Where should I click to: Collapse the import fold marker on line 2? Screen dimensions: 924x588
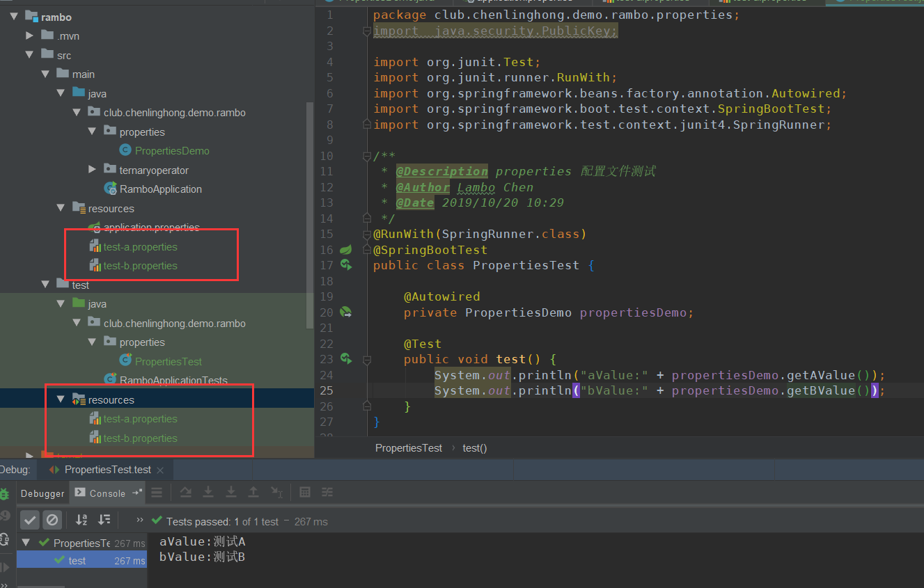(x=367, y=31)
